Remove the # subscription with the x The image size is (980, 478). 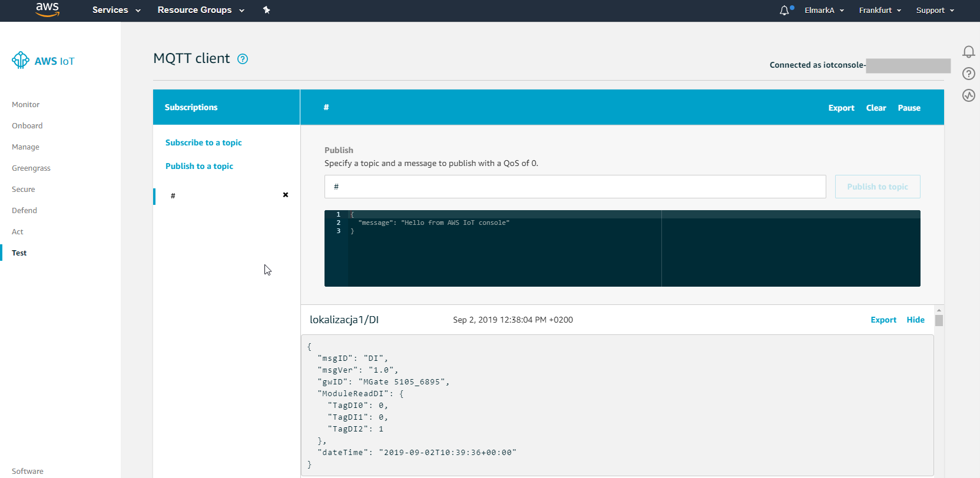(x=286, y=195)
